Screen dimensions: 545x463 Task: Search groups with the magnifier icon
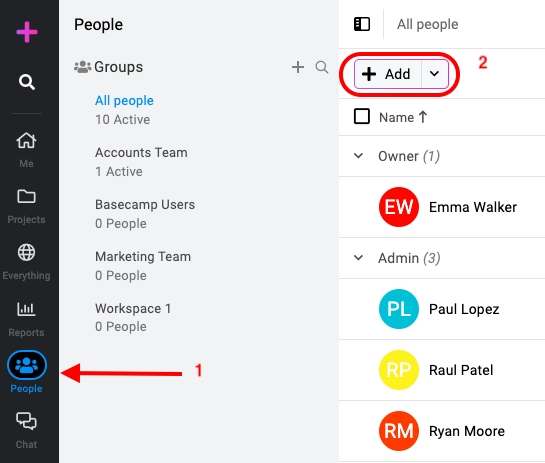point(322,67)
